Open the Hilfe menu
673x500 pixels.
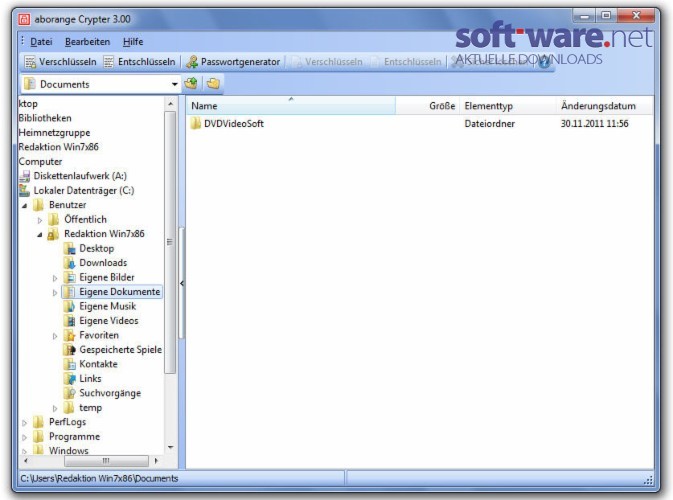(x=133, y=42)
